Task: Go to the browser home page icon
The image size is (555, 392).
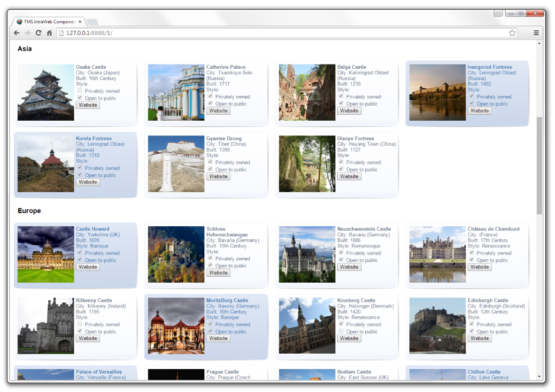Action: tap(49, 33)
